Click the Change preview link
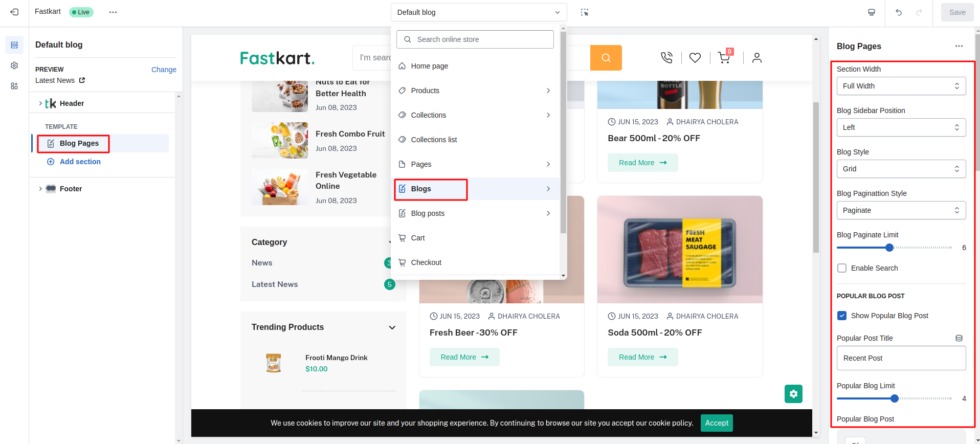 point(164,70)
